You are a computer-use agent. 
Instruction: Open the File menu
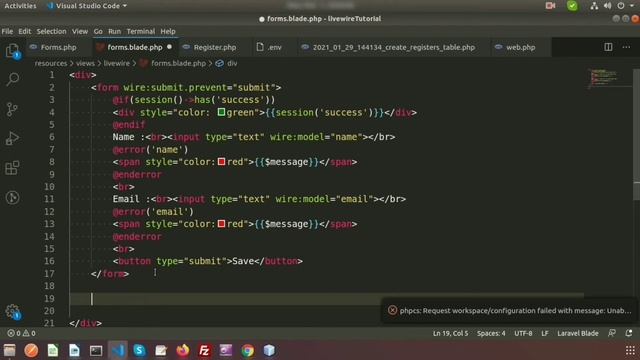(7, 31)
